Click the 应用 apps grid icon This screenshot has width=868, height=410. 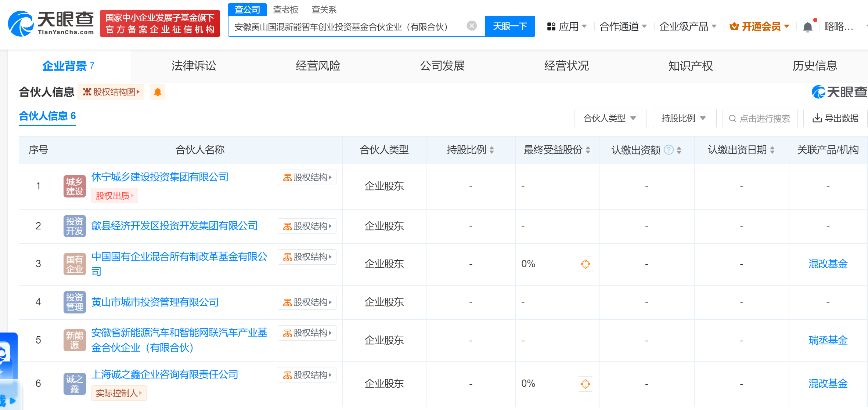tap(551, 26)
